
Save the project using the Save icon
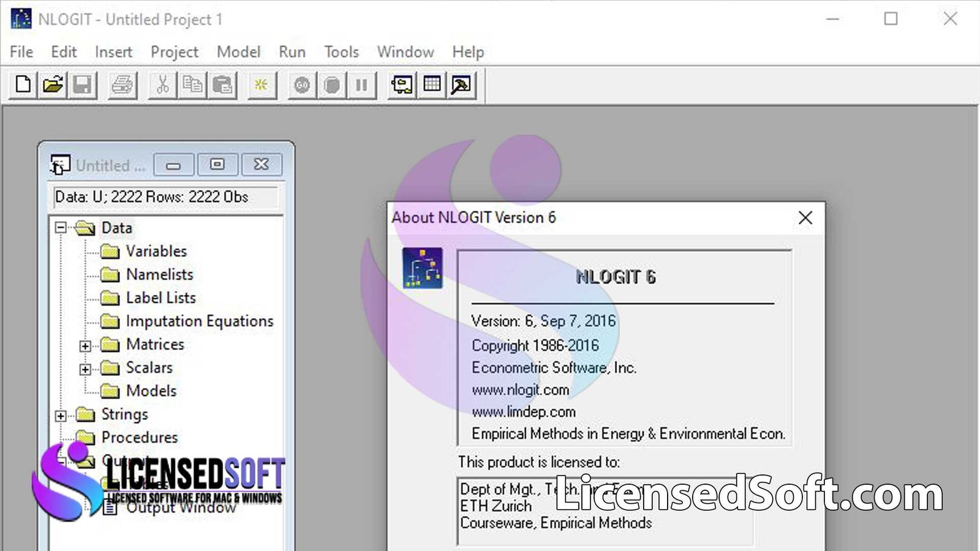[84, 85]
